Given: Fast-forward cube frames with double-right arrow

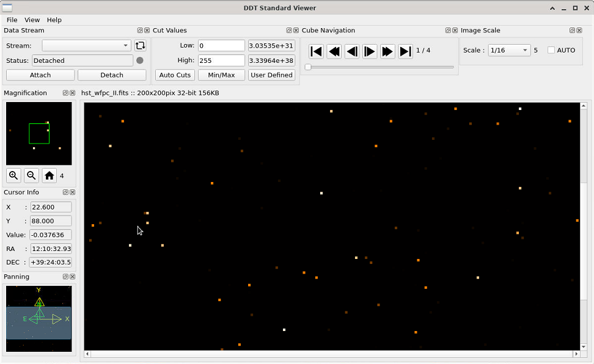Looking at the screenshot, I should [x=387, y=51].
